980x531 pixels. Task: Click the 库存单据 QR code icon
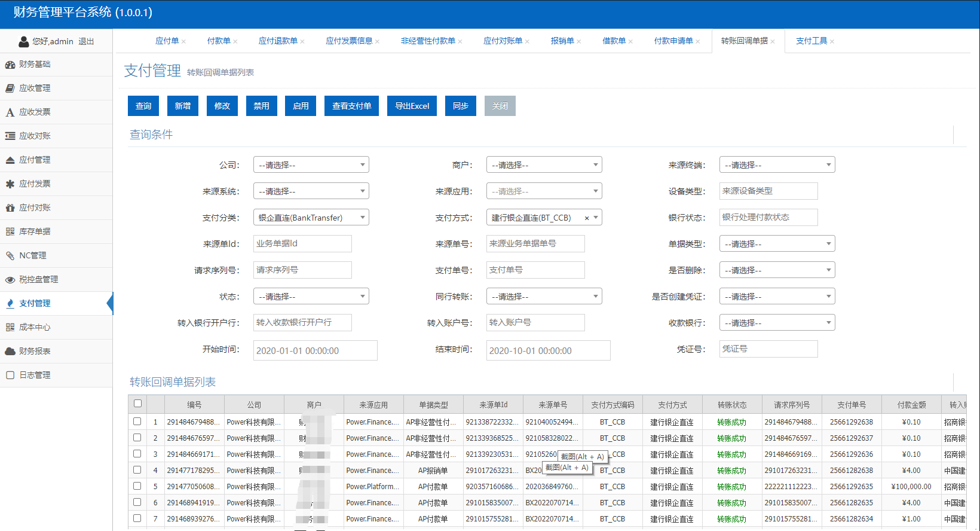coord(10,232)
